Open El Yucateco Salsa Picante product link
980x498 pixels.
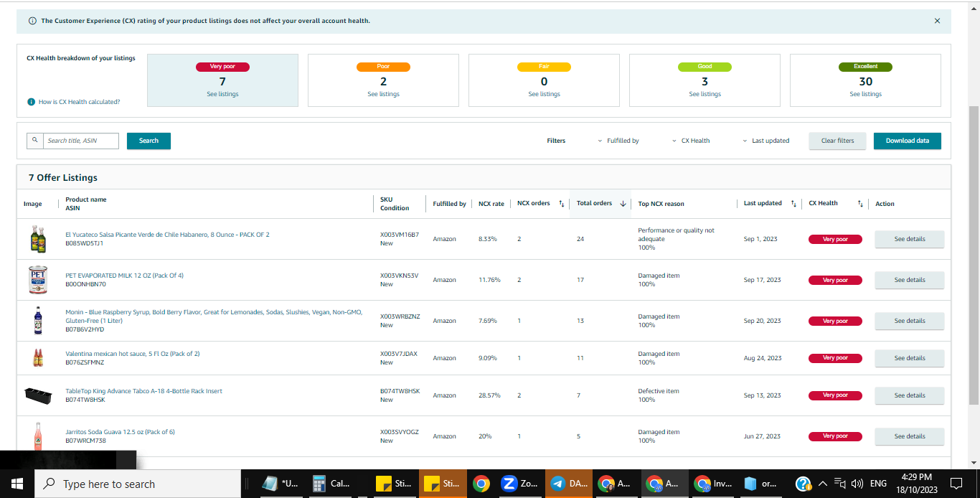click(x=167, y=235)
